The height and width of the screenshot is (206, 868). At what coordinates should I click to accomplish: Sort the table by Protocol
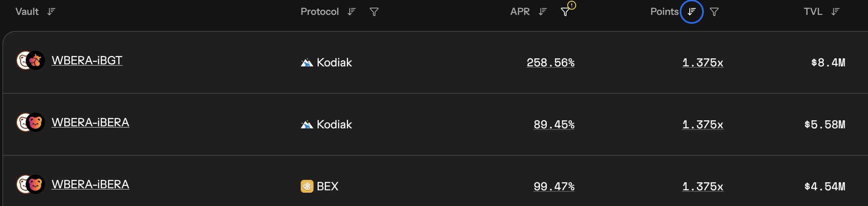tap(352, 12)
